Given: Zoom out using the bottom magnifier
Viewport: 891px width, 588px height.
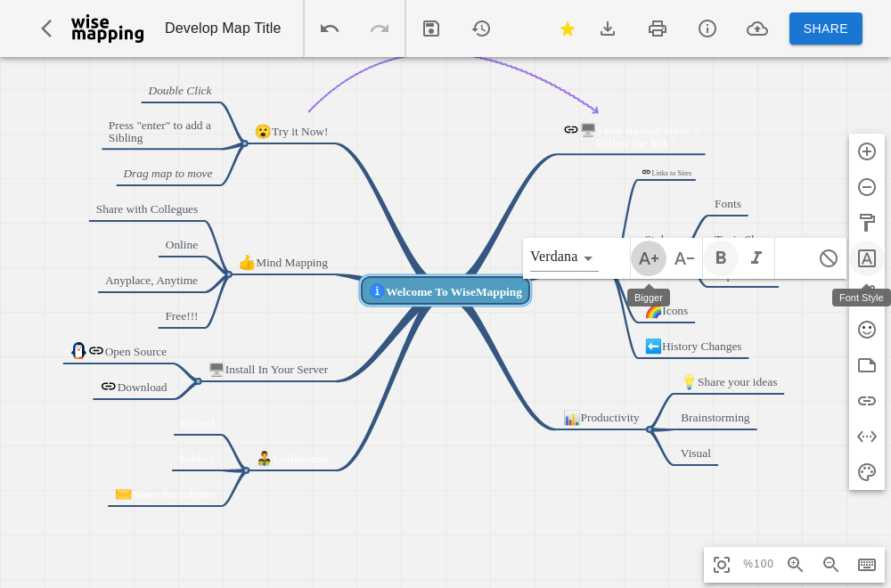Looking at the screenshot, I should click(830, 564).
